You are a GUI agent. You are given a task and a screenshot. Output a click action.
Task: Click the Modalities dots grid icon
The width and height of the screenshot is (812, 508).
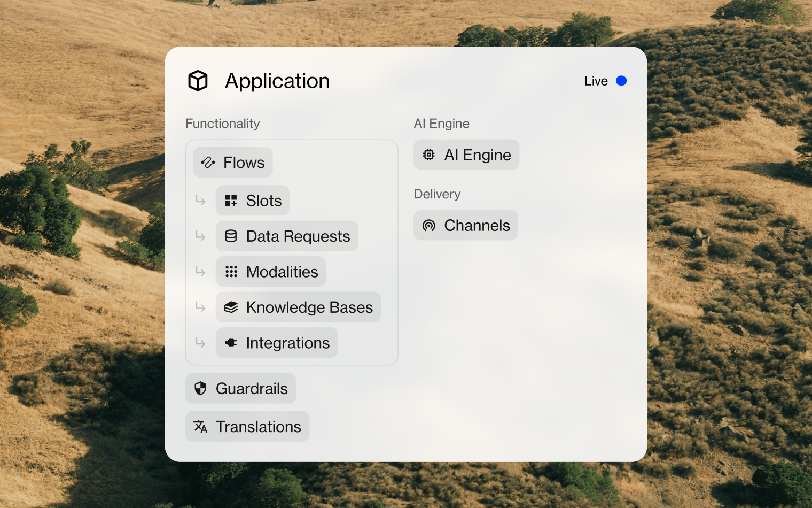coord(231,272)
